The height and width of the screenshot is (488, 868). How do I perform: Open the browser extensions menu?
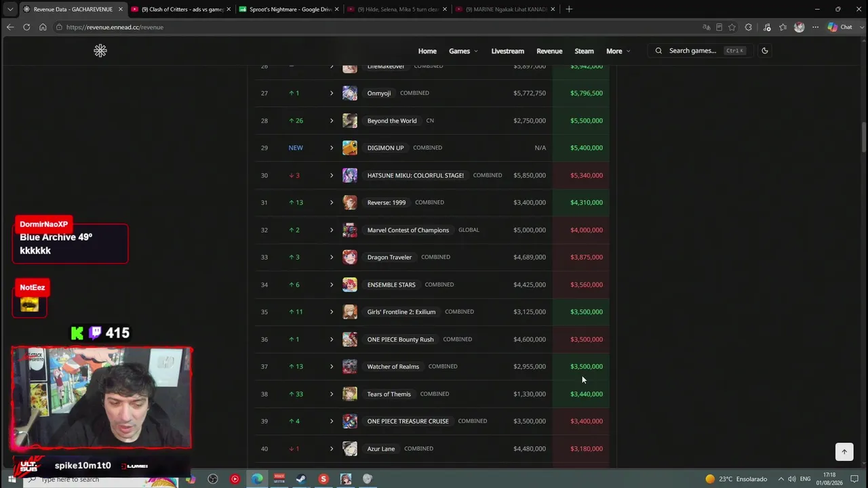pyautogui.click(x=749, y=27)
